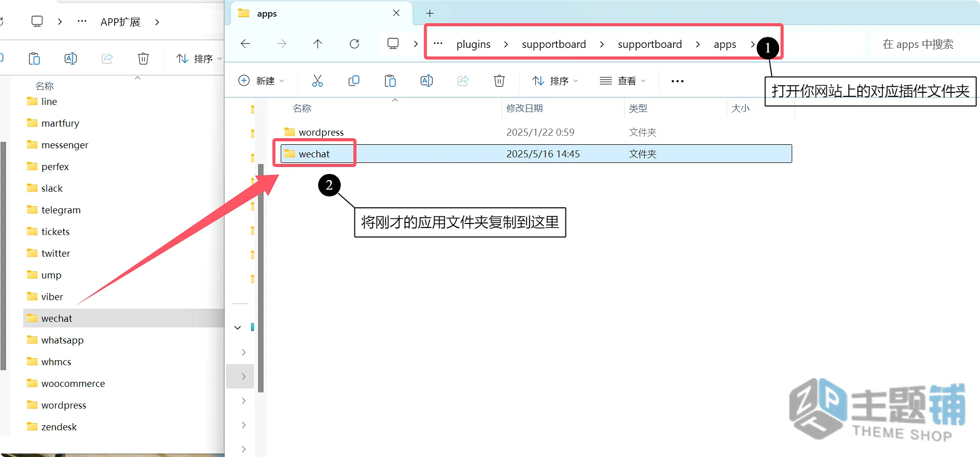Close the apps tab

396,13
